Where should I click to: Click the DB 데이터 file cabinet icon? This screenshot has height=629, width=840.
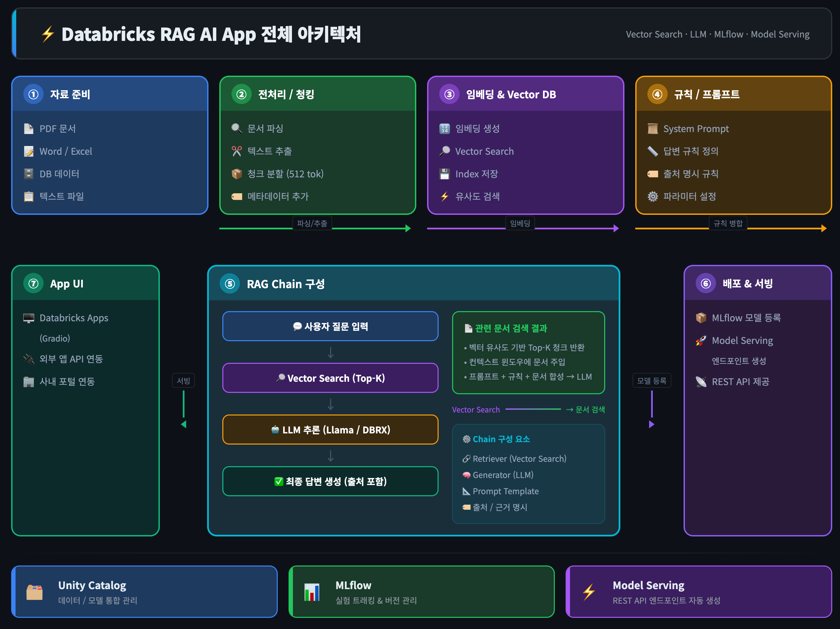pyautogui.click(x=28, y=174)
